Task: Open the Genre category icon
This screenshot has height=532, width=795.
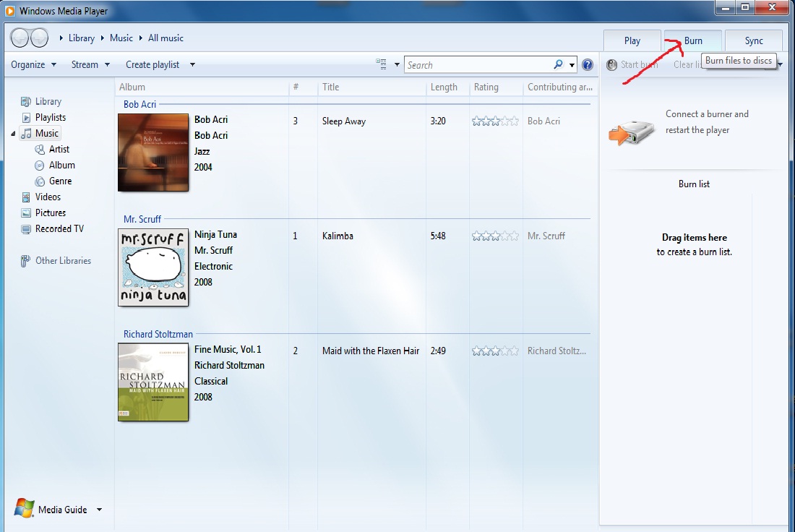Action: point(40,181)
